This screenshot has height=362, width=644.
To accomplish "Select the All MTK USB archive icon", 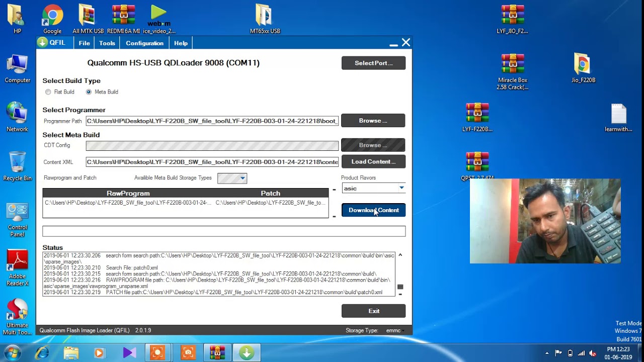I will click(x=88, y=19).
